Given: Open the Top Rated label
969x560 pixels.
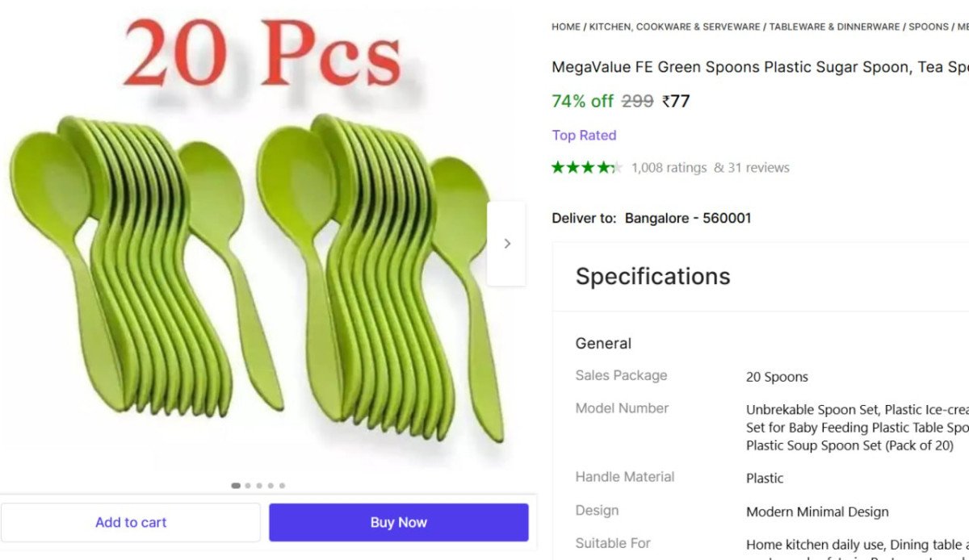Looking at the screenshot, I should tap(584, 136).
